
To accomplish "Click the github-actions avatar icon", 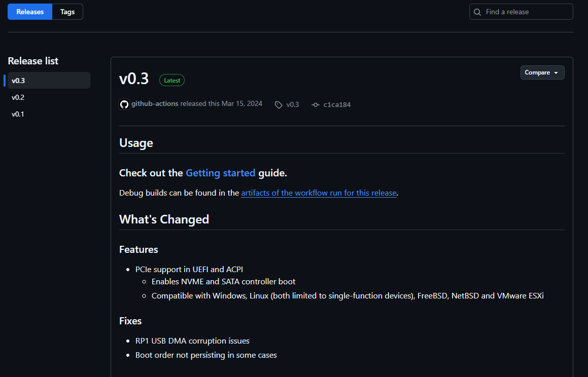I will click(124, 104).
